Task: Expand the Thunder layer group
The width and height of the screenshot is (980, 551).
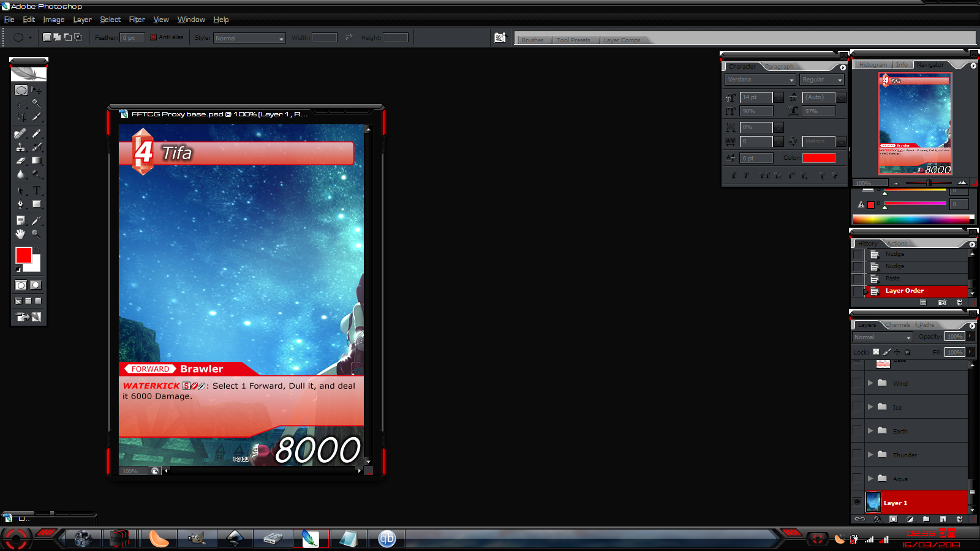Action: (x=870, y=454)
